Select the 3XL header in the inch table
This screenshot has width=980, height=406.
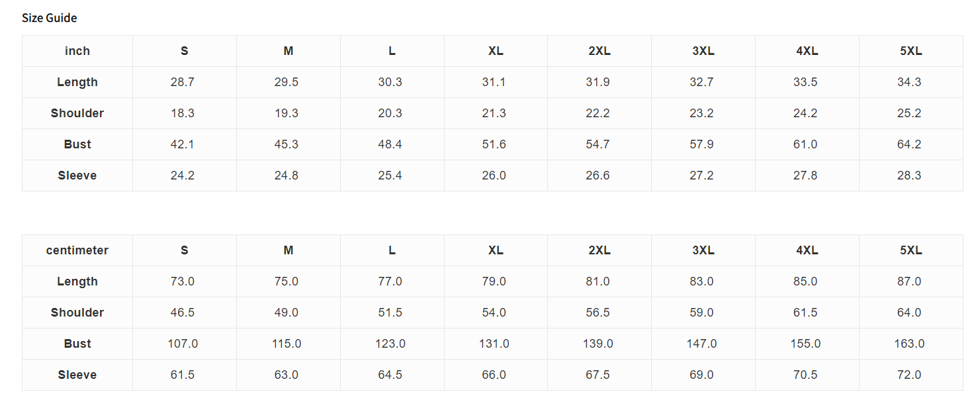tap(703, 51)
